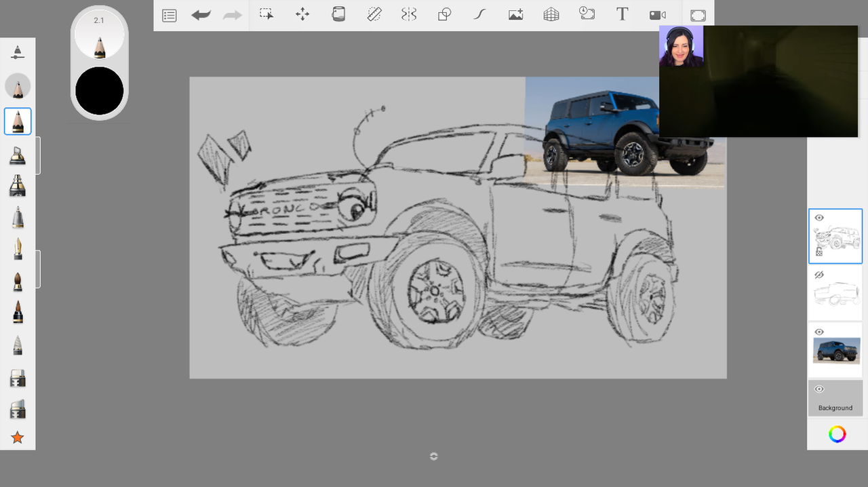Start the Time-lapse recording tool
This screenshot has width=868, height=487.
click(x=587, y=14)
